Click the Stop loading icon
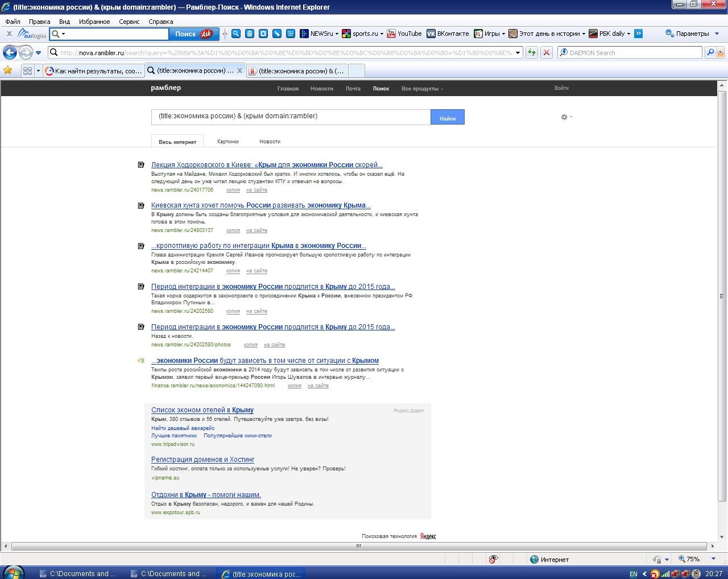The image size is (728, 579). point(547,53)
